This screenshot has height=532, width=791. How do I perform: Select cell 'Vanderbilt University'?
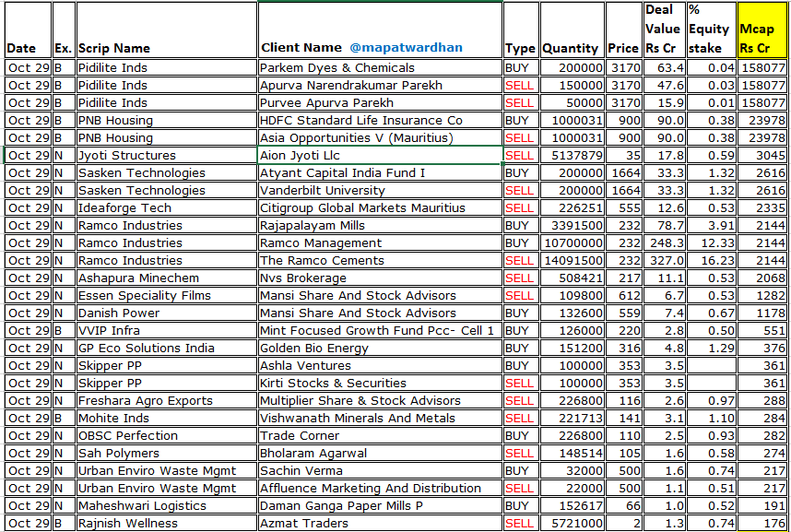pyautogui.click(x=380, y=190)
